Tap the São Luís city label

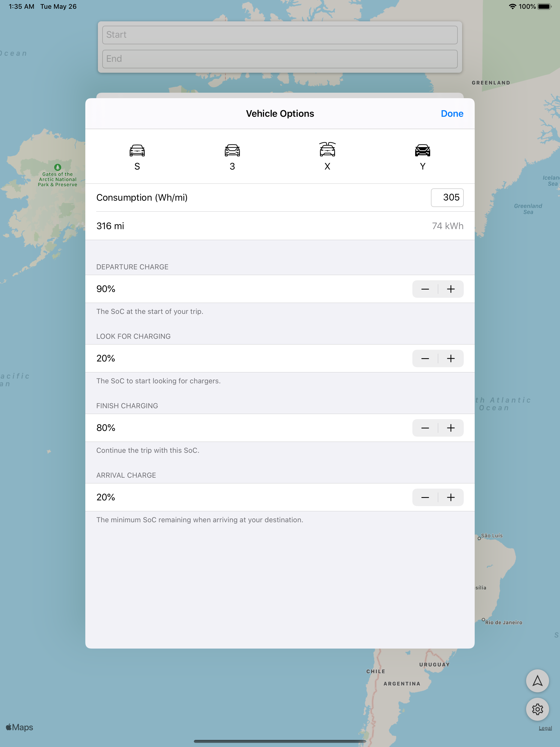[x=491, y=536]
